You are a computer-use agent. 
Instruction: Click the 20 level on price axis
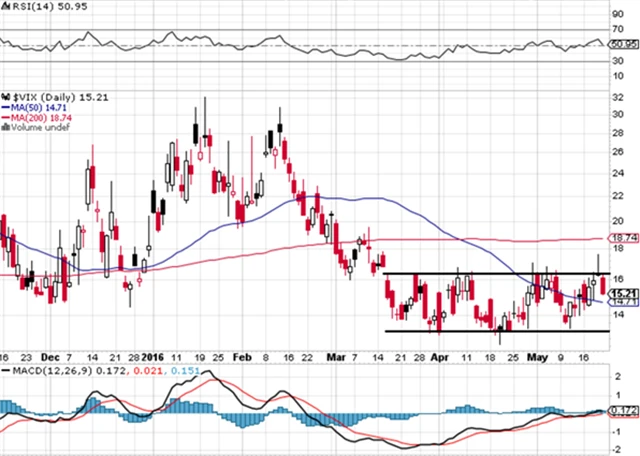point(618,221)
